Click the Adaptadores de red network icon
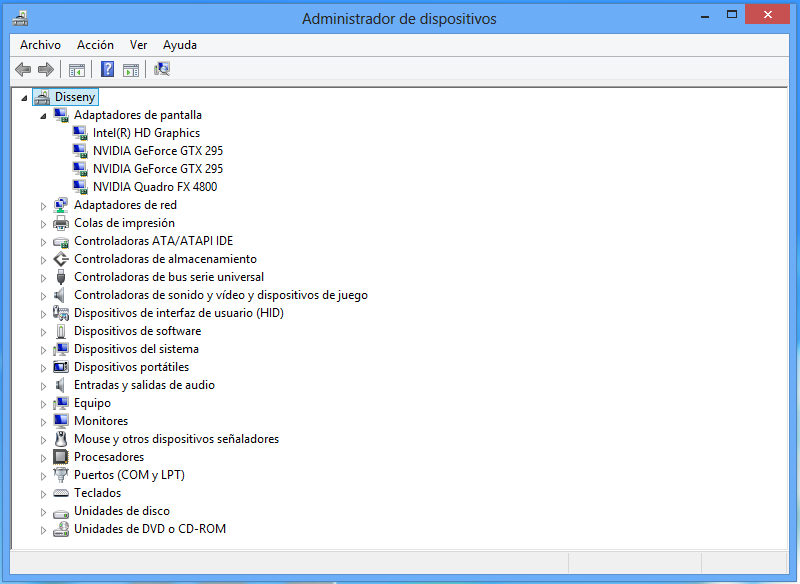This screenshot has height=584, width=800. (61, 205)
